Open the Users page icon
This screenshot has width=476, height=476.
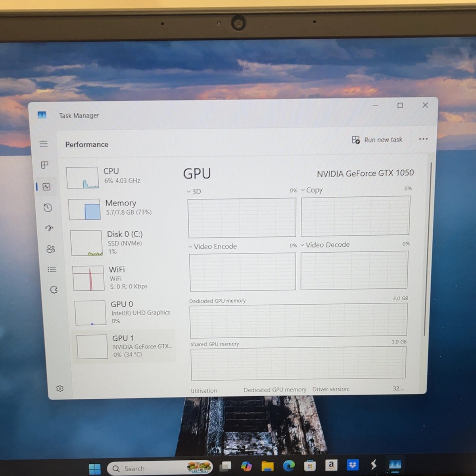[x=51, y=249]
